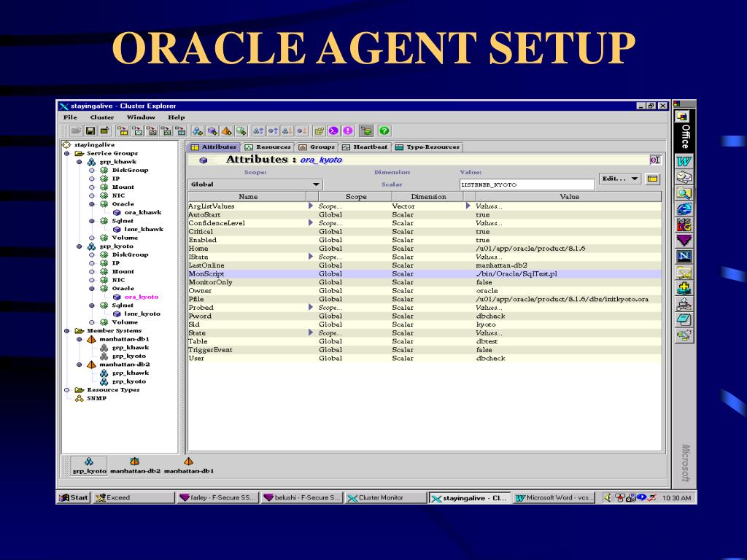Click the green question-mark Help toolbar icon

coord(384,131)
